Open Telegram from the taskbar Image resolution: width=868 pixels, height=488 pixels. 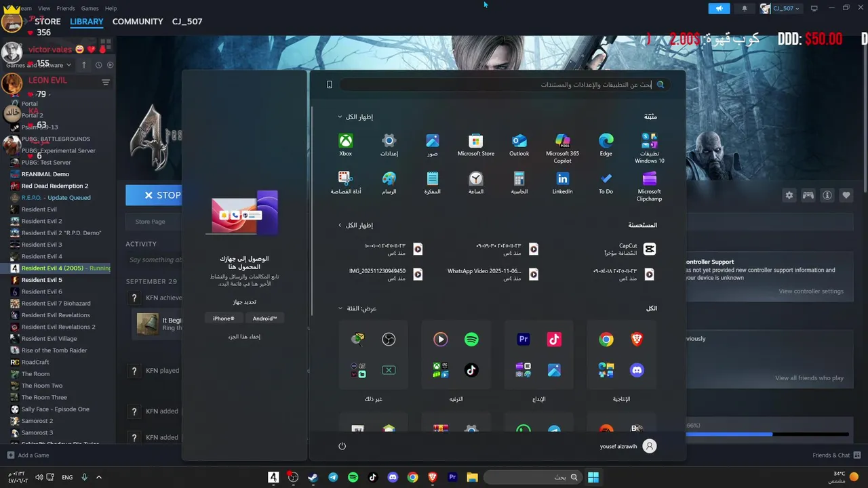point(333,477)
